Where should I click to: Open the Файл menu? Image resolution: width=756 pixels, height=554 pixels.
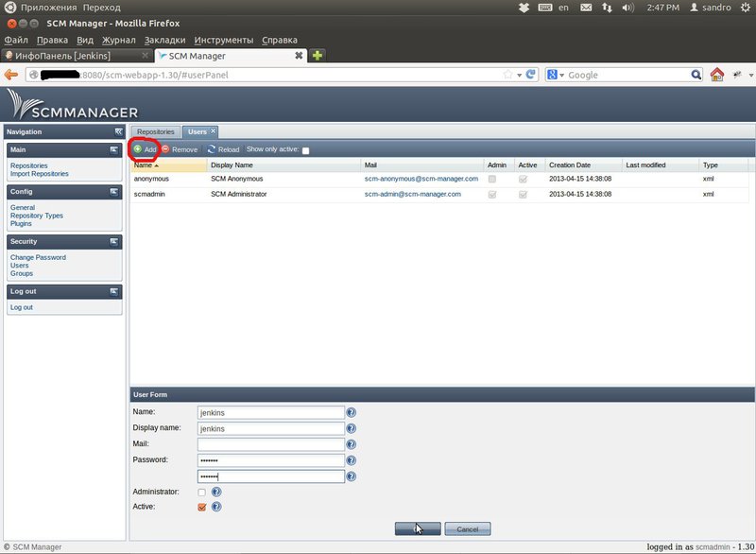point(16,40)
